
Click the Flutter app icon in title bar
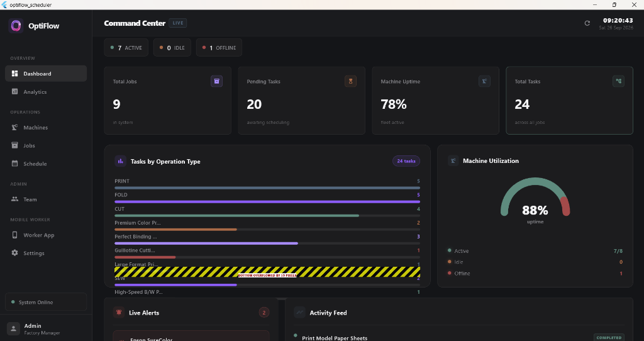coord(4,5)
